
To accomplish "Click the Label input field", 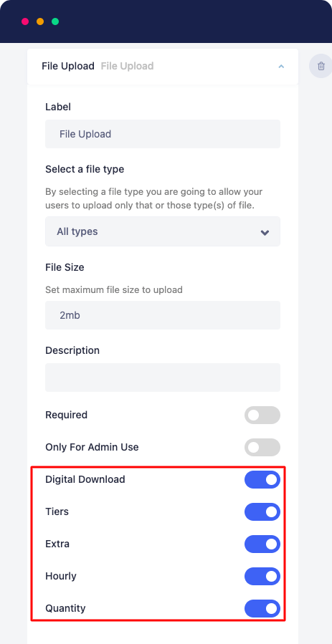I will coord(163,134).
